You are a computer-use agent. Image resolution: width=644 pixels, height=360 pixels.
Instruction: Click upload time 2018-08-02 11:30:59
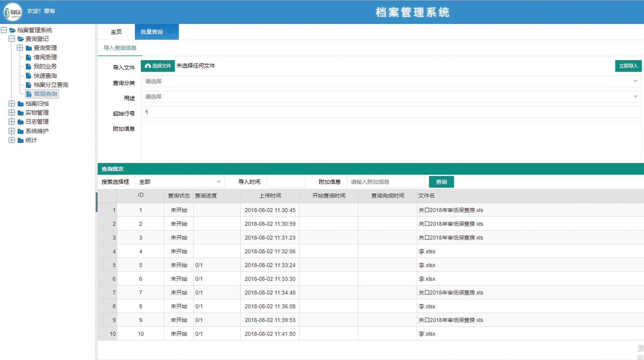[270, 224]
